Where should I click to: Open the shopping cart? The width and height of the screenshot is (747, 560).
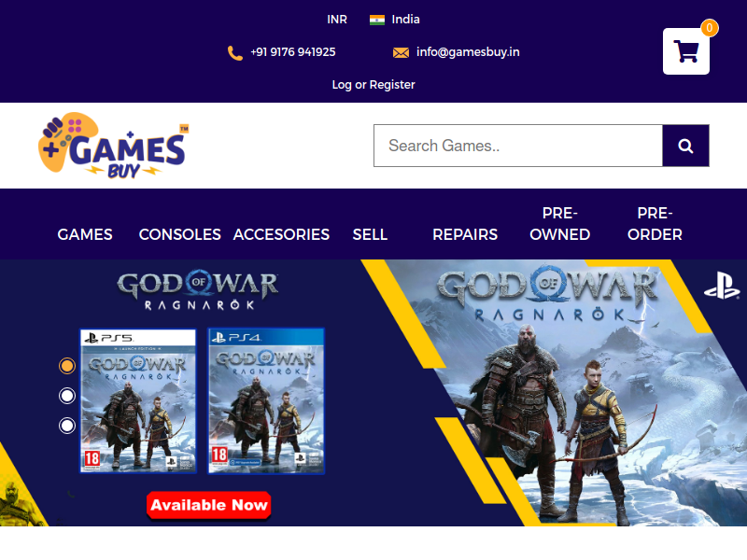[685, 51]
